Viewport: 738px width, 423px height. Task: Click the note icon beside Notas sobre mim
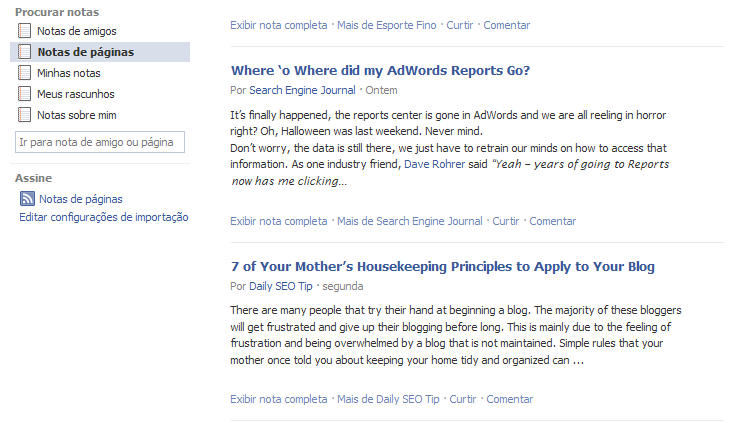[25, 115]
